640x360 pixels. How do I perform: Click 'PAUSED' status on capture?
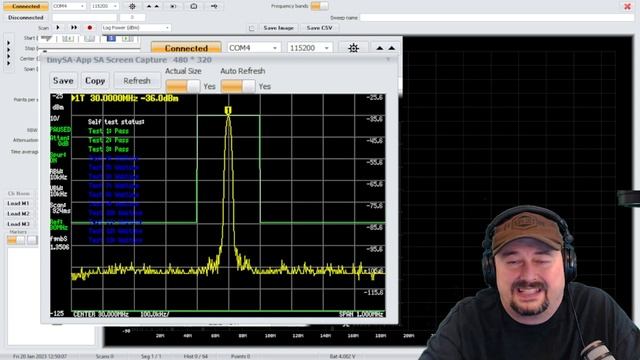point(60,129)
